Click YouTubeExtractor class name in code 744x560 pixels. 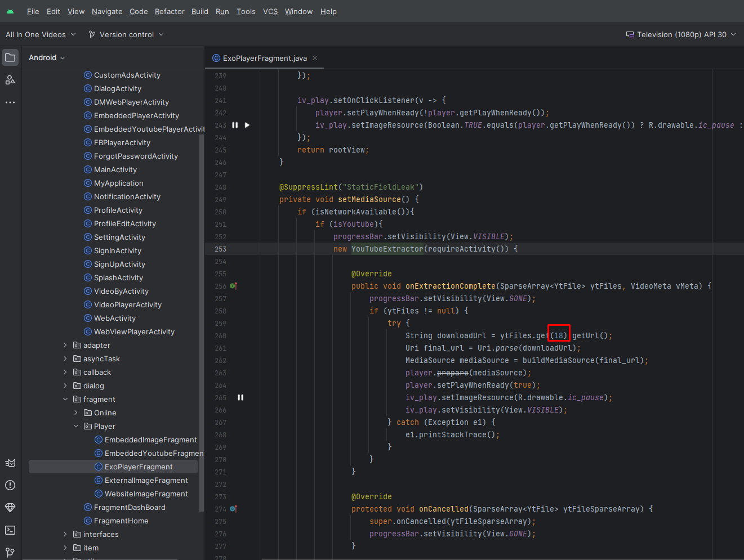click(x=387, y=249)
